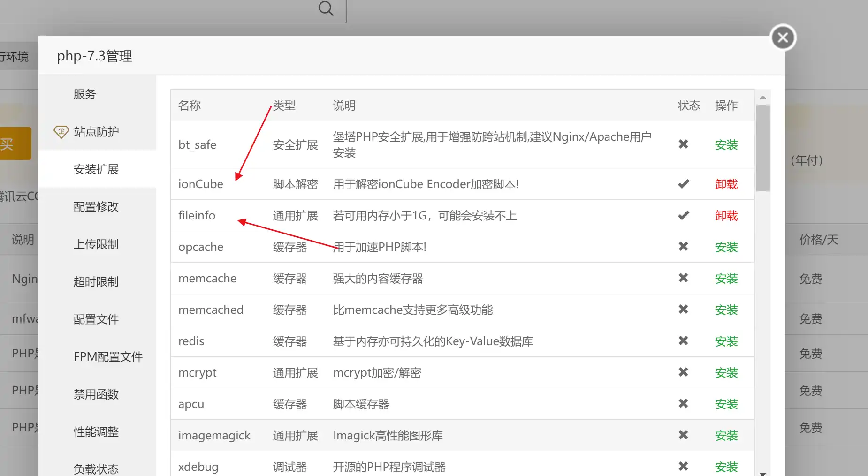This screenshot has height=476, width=868.
Task: Install the imagemagick extension
Action: pyautogui.click(x=726, y=436)
